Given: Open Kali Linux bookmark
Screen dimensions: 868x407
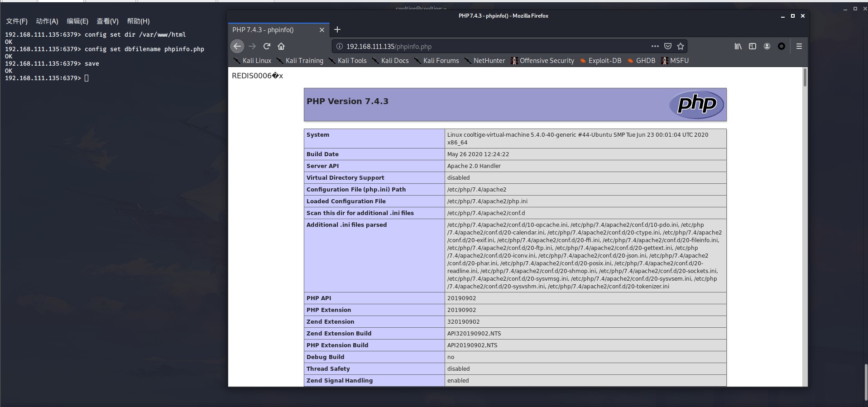Looking at the screenshot, I should pos(252,61).
